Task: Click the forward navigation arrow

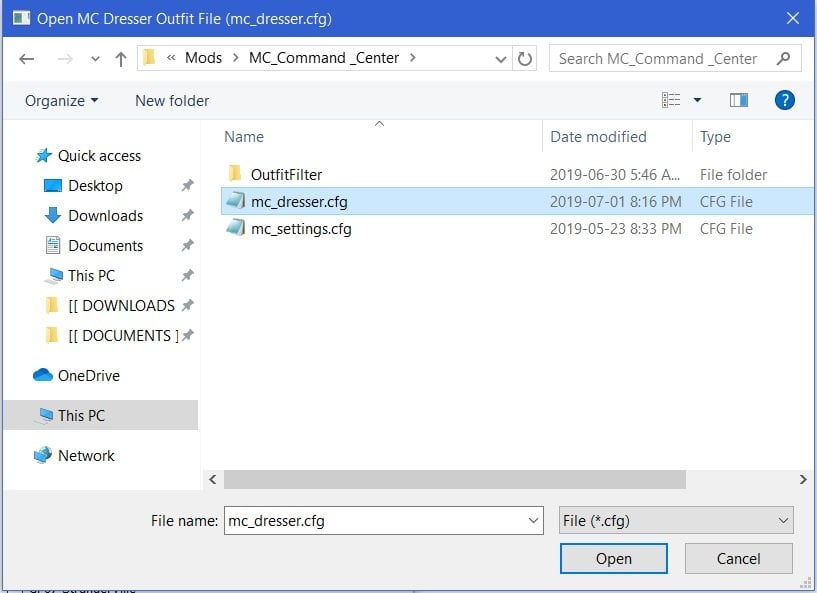Action: tap(65, 59)
